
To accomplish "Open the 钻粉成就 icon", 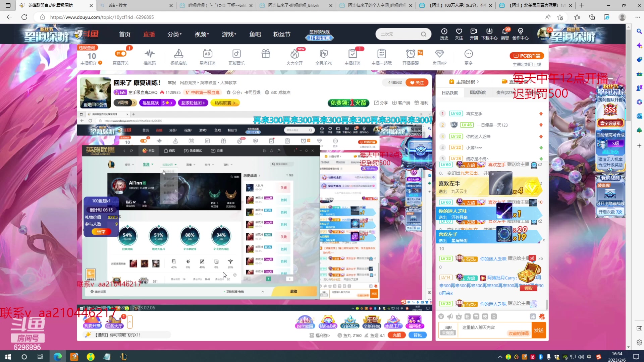I will [328, 322].
